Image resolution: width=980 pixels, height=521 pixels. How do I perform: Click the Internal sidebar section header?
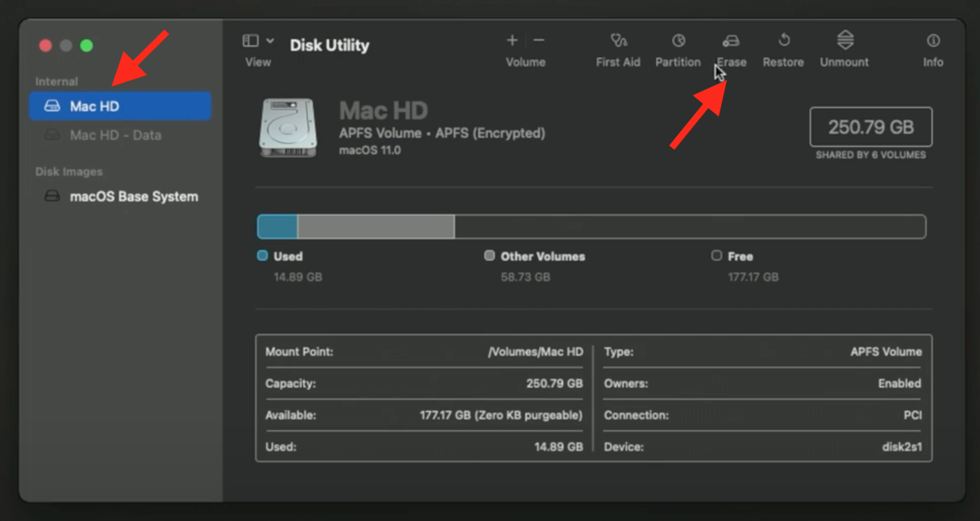coord(56,81)
